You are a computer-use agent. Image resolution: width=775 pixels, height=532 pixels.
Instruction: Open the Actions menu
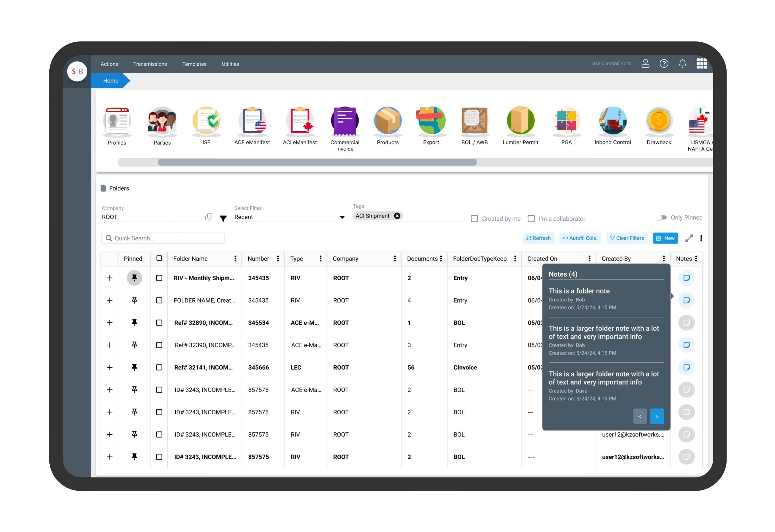pos(110,64)
